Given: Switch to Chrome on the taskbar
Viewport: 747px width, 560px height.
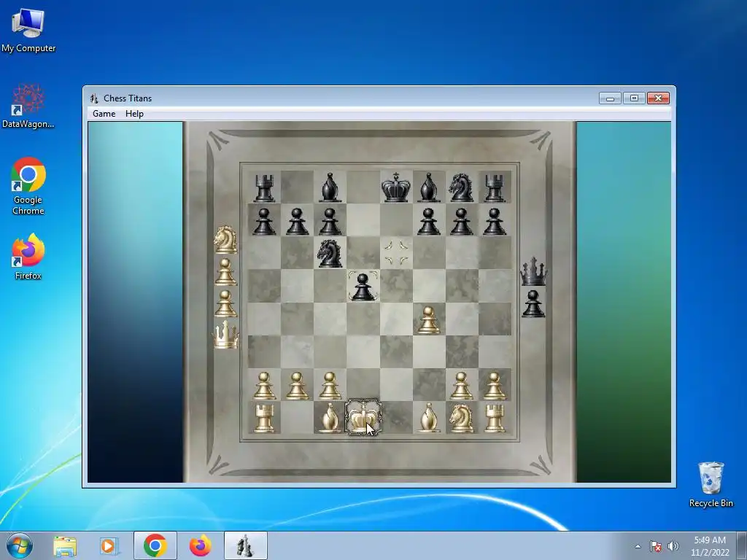Looking at the screenshot, I should pos(155,545).
